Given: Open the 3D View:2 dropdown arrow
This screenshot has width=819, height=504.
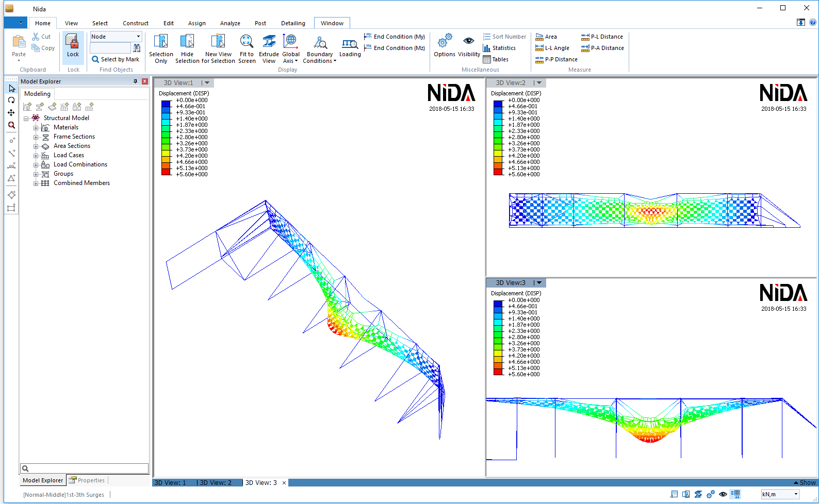Looking at the screenshot, I should (539, 83).
